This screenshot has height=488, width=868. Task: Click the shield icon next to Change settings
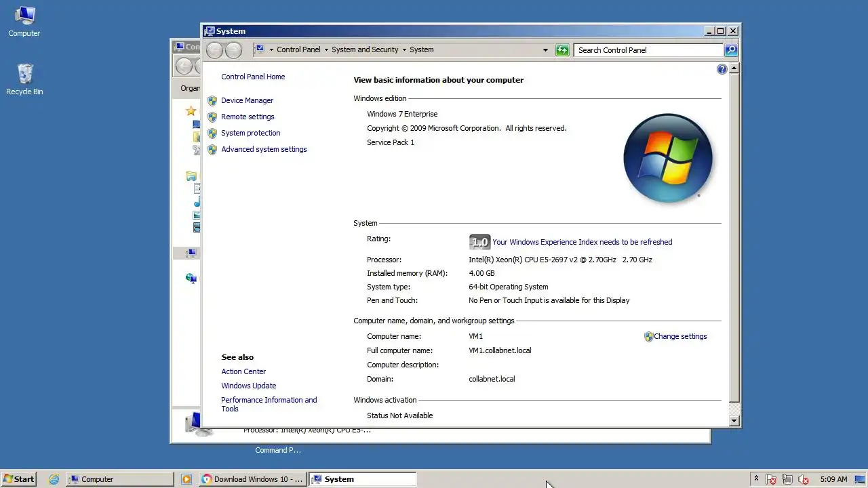click(648, 336)
